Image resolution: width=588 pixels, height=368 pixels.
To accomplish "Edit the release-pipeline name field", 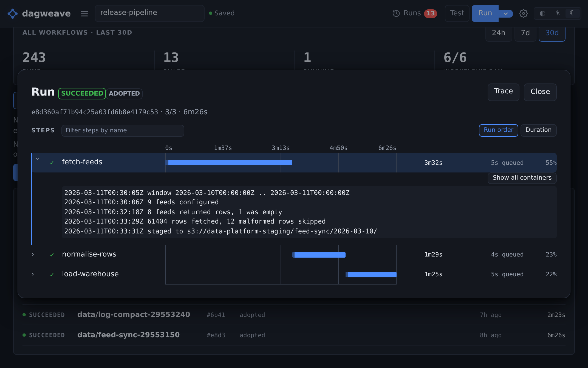I will click(149, 13).
